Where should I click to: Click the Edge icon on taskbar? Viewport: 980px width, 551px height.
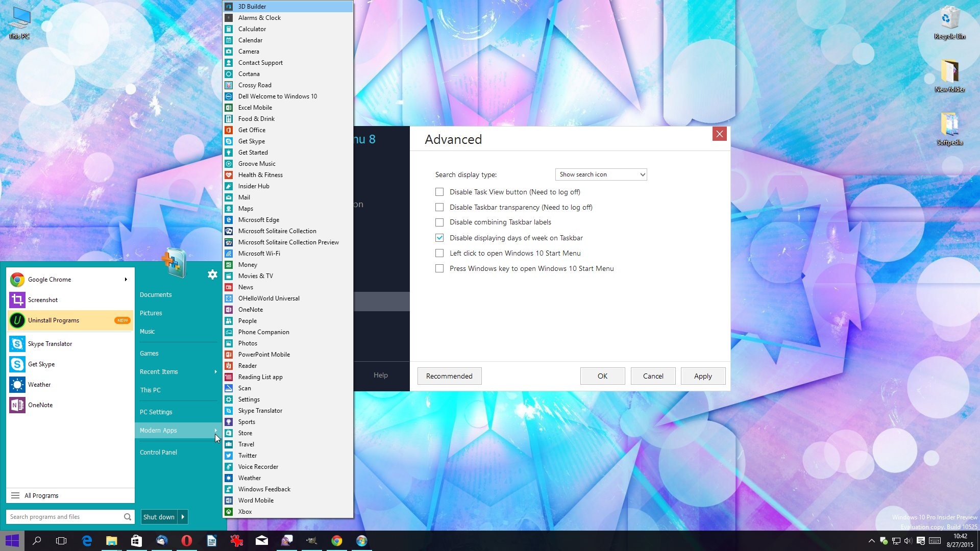(87, 541)
